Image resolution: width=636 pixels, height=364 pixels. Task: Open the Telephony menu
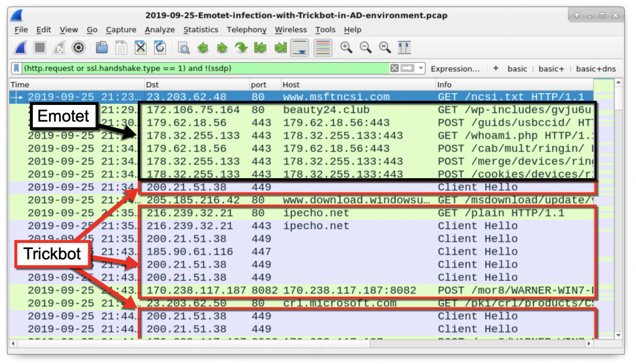point(247,30)
